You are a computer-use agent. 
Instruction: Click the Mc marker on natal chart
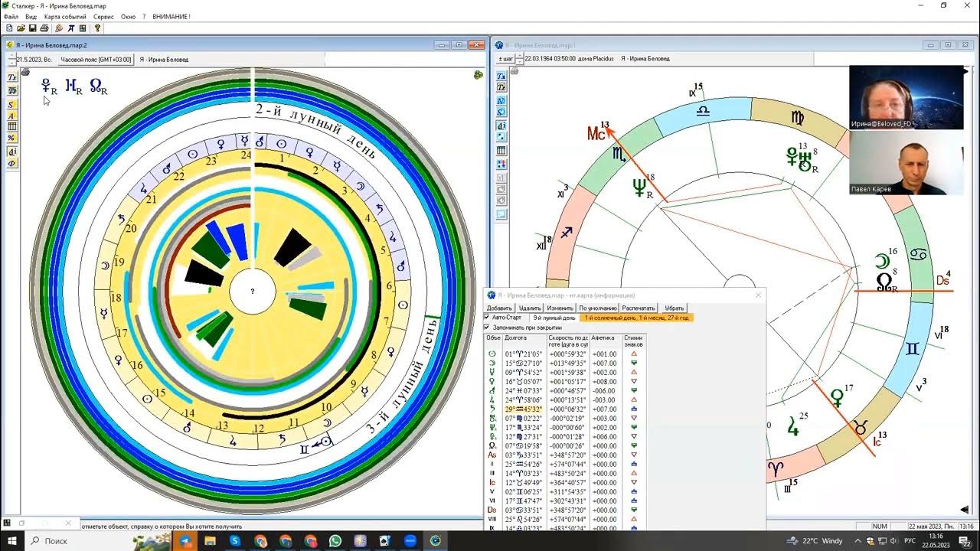pyautogui.click(x=597, y=133)
